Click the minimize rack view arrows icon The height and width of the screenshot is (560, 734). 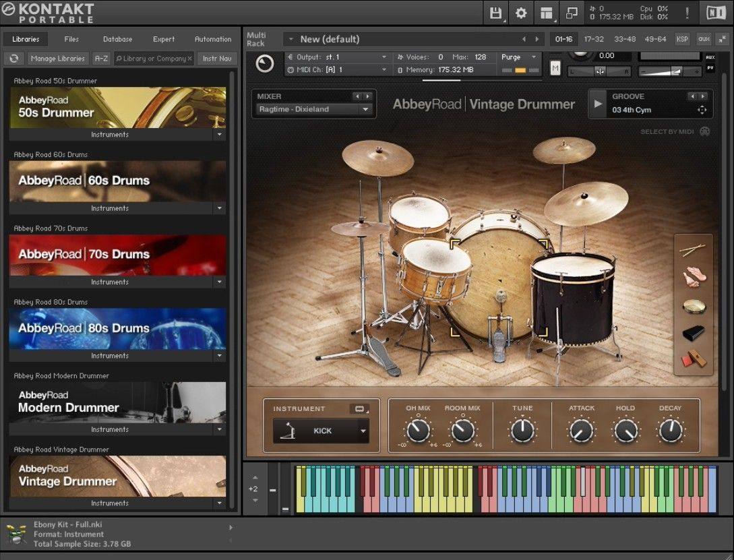[723, 39]
